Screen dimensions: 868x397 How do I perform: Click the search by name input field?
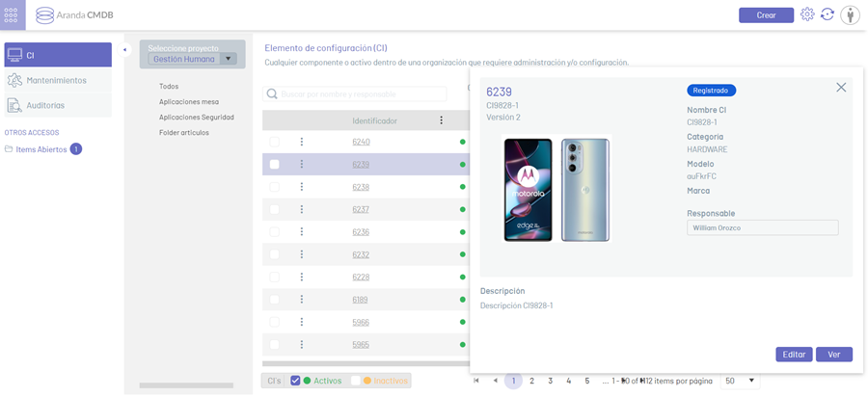click(354, 94)
